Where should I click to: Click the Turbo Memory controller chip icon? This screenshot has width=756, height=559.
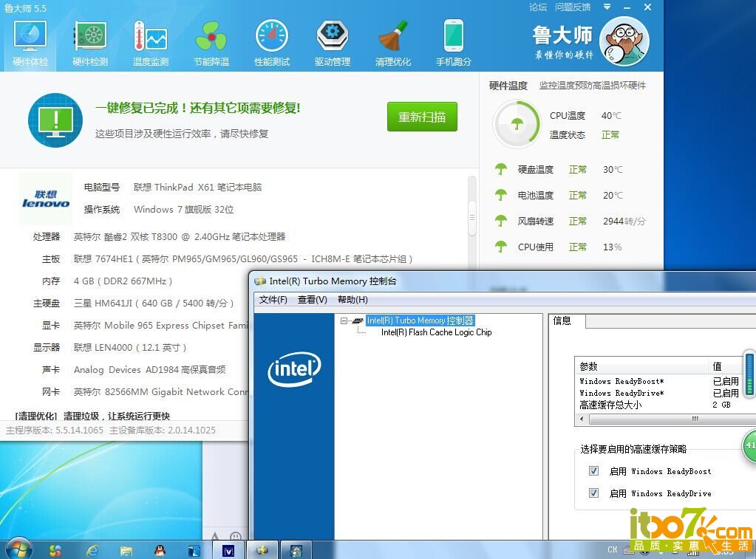point(357,320)
